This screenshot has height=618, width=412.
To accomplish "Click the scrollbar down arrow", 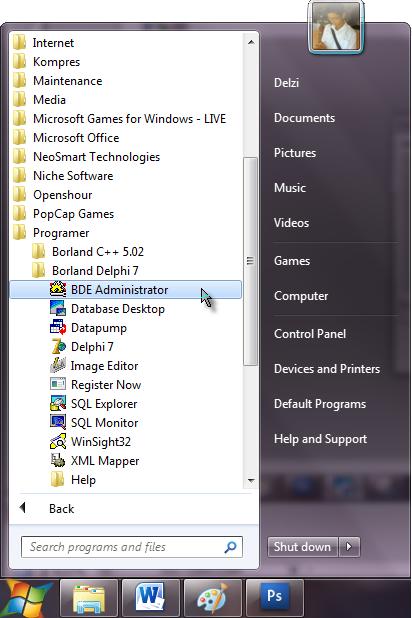I will point(251,480).
